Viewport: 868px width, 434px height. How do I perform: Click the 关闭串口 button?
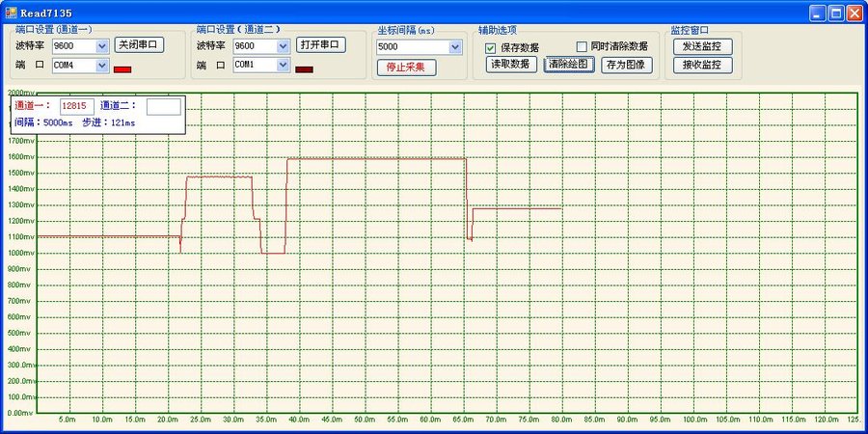[x=139, y=44]
